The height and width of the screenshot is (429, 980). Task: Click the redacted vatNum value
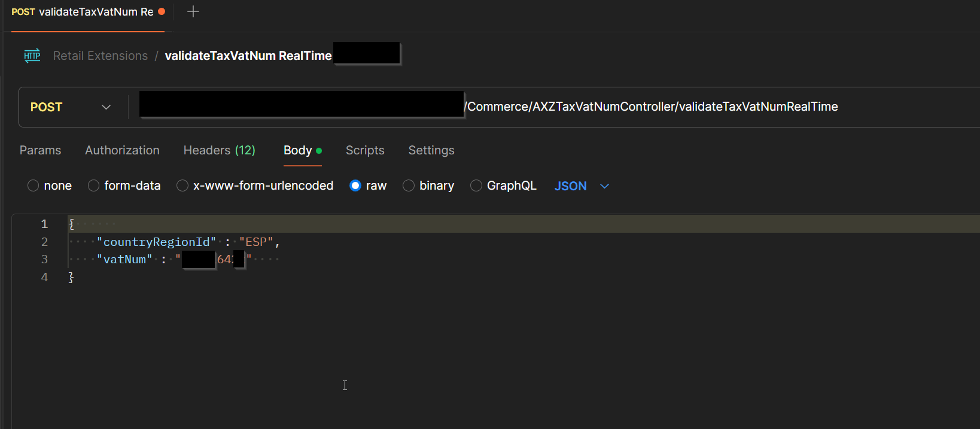pos(213,259)
